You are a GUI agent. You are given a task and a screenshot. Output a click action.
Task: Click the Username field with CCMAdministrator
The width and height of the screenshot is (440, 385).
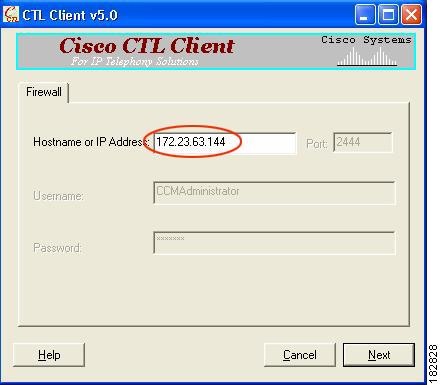pos(274,192)
